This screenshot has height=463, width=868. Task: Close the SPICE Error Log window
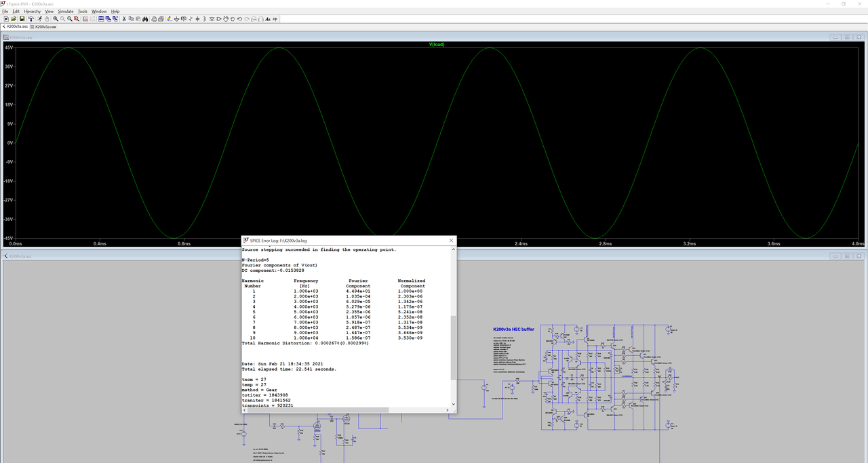point(451,240)
